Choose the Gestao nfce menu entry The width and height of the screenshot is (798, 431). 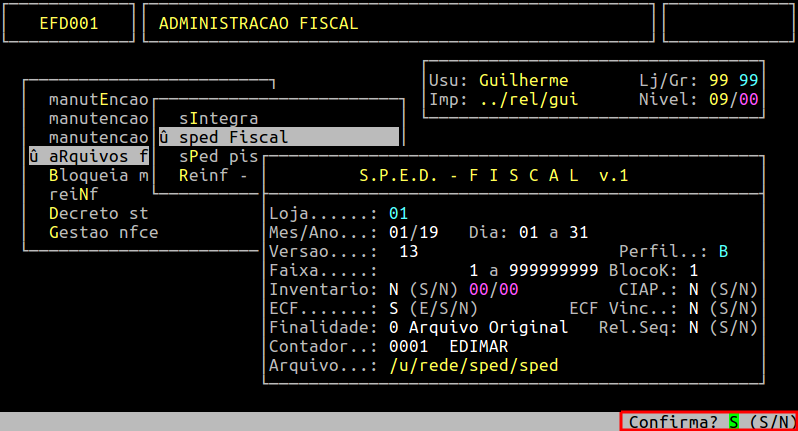point(103,232)
